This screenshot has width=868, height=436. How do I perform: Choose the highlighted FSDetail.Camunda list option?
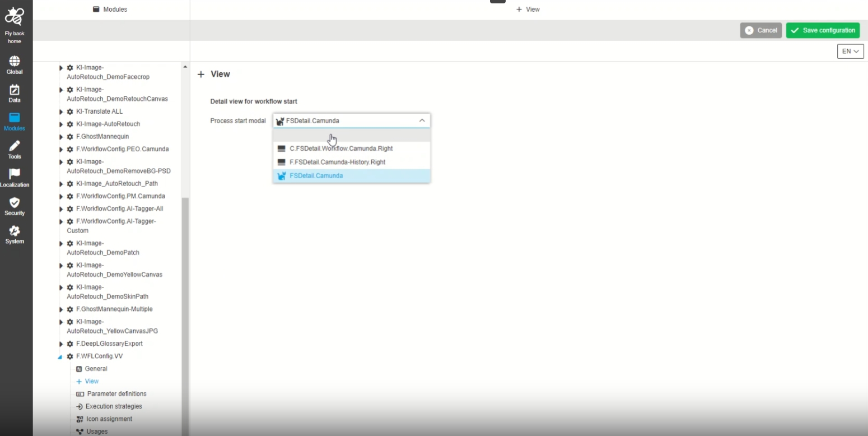[352, 176]
